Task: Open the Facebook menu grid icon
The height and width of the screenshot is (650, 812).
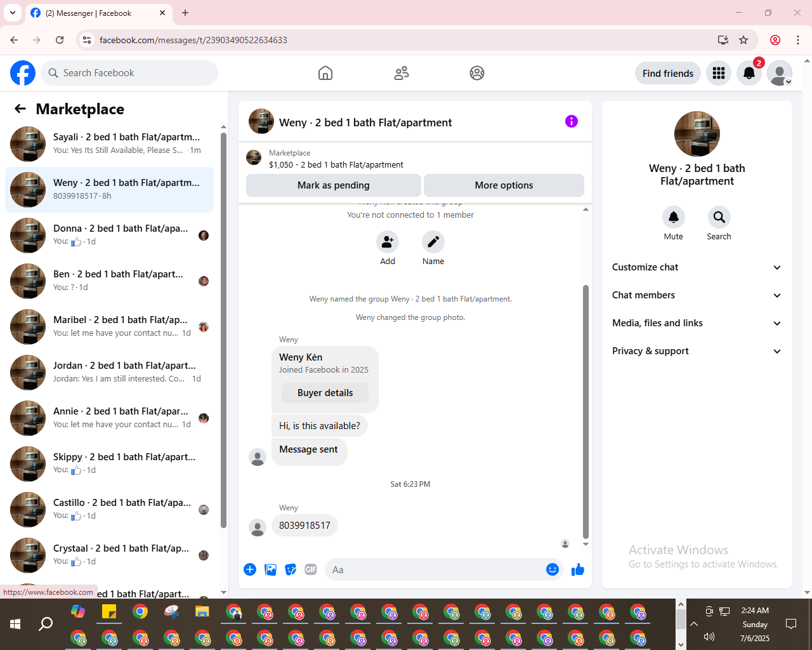Action: click(719, 73)
